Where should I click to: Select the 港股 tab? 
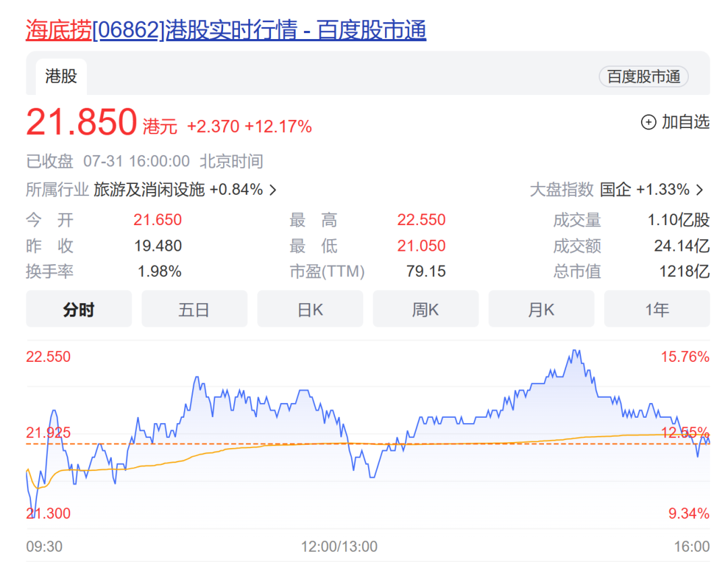[x=61, y=77]
